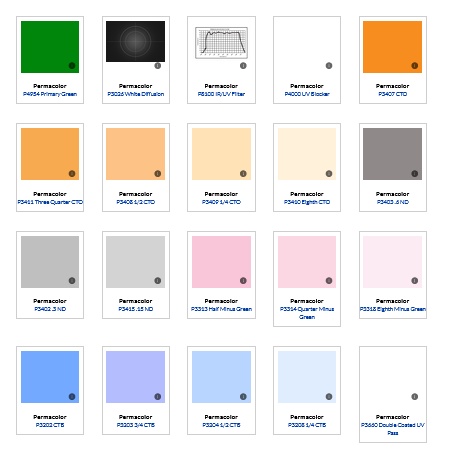
Task: Click info icon on White Diffusion tile
Action: (158, 66)
